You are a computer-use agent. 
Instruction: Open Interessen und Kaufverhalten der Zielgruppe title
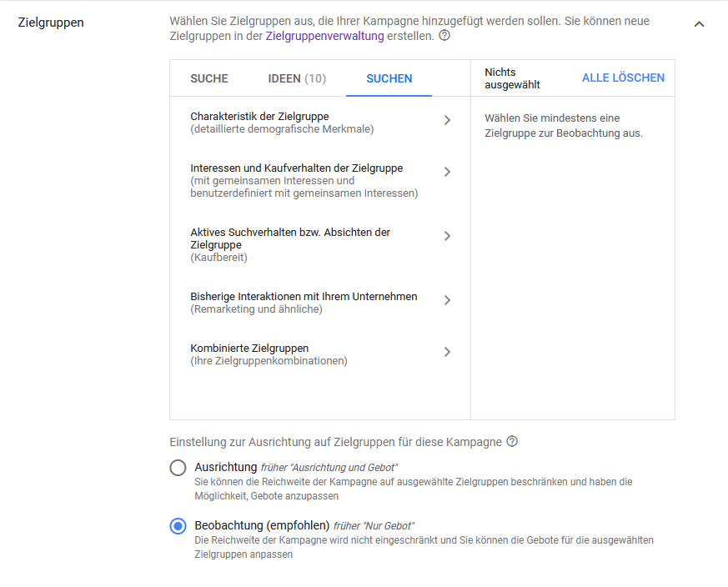point(296,168)
